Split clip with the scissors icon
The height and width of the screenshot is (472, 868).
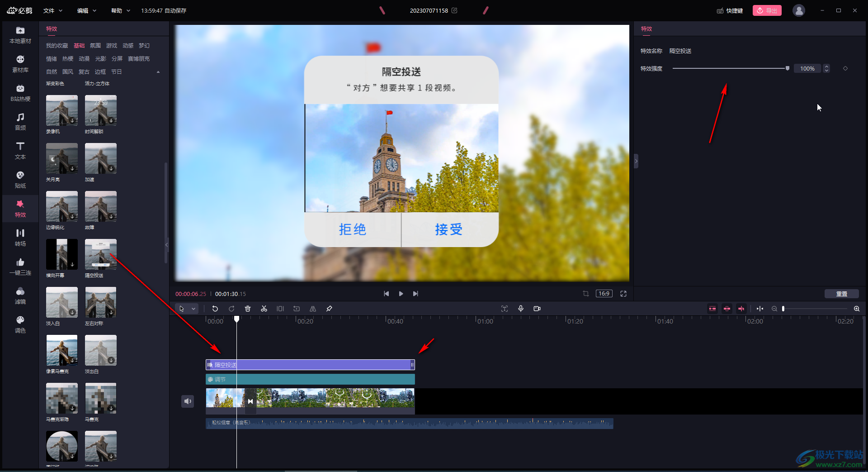click(x=264, y=309)
